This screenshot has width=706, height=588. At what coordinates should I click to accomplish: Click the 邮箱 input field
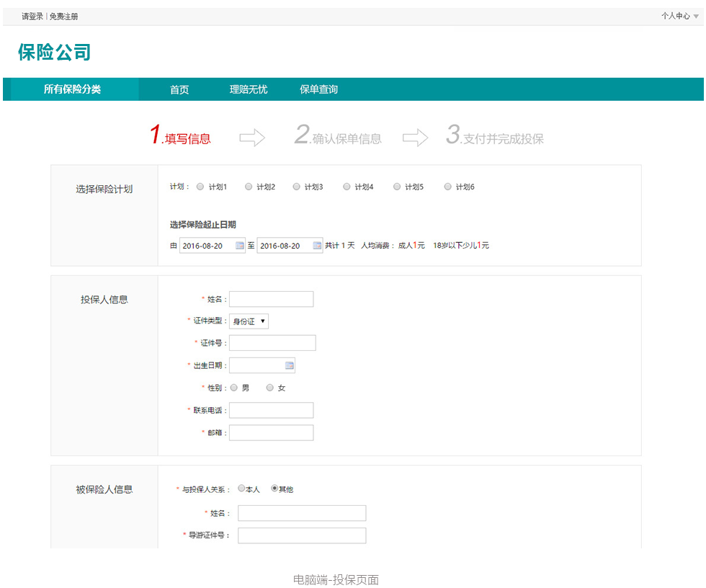(271, 432)
